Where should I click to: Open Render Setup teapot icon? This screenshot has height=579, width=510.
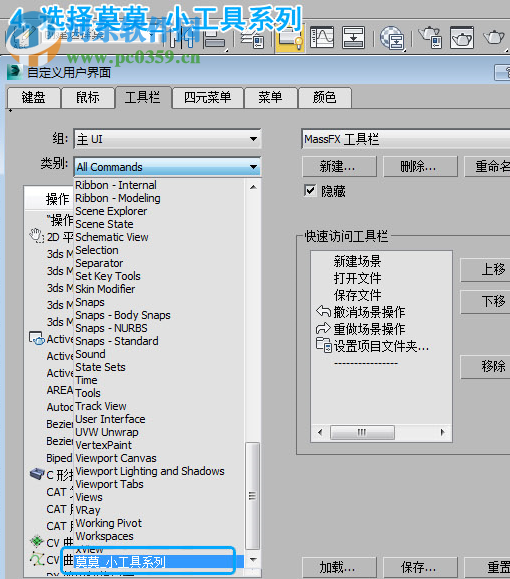click(430, 37)
